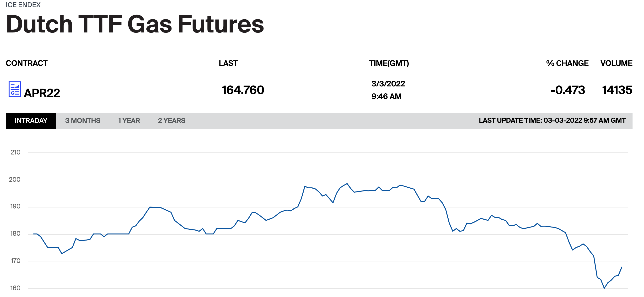
Task: Switch to the 3 MONTHS tab
Action: tap(83, 121)
